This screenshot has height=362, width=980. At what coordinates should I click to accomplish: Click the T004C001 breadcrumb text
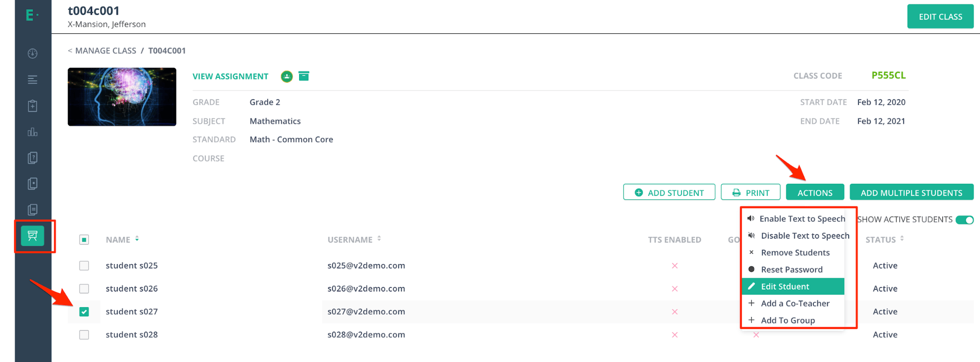(x=167, y=50)
